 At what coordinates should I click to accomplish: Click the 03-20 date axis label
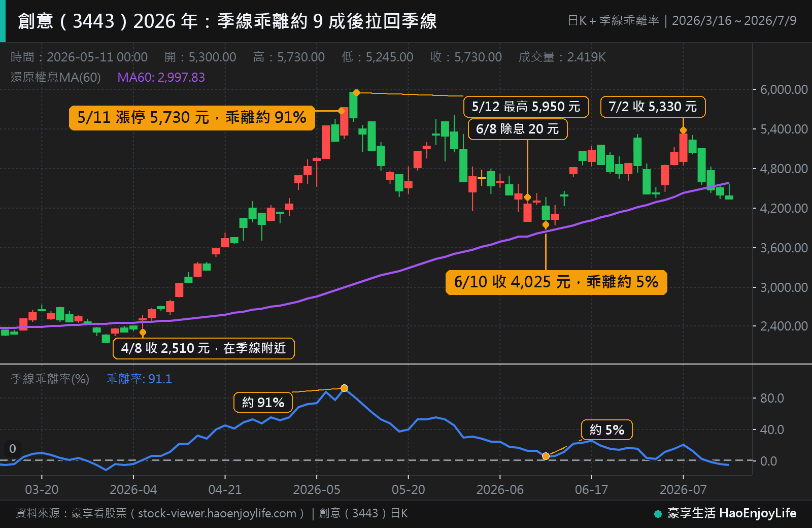point(42,490)
